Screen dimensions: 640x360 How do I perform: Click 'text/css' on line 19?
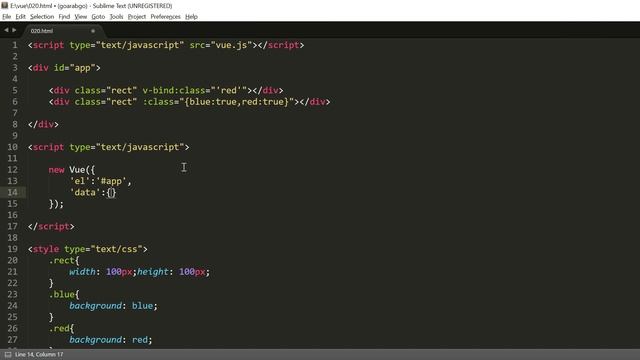(116, 249)
